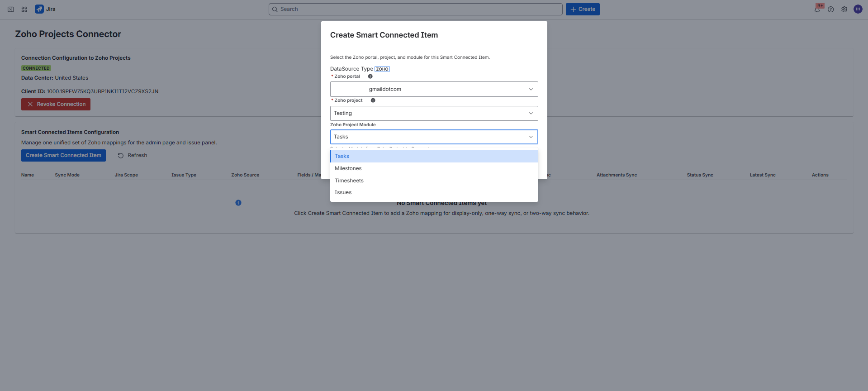Open the settings gear icon
868x391 pixels.
pos(844,9)
